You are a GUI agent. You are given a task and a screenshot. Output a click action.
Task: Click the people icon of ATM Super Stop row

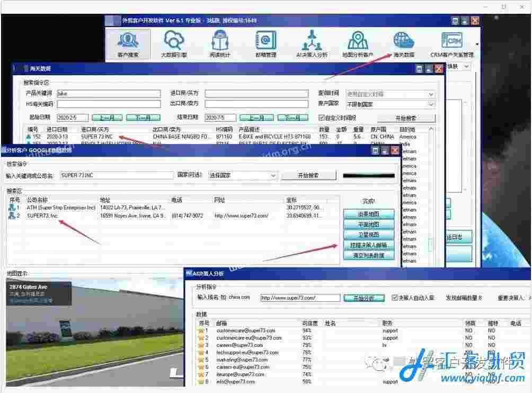click(x=12, y=207)
